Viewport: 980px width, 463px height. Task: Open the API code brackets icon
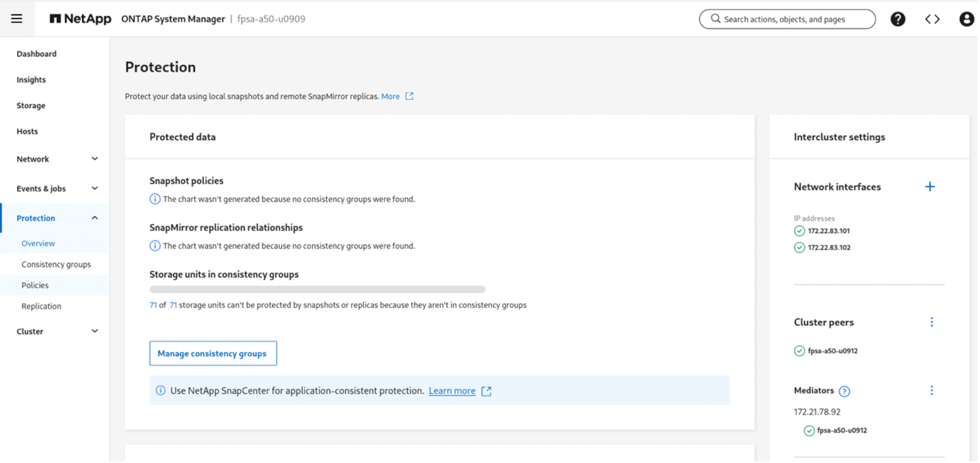[x=932, y=20]
